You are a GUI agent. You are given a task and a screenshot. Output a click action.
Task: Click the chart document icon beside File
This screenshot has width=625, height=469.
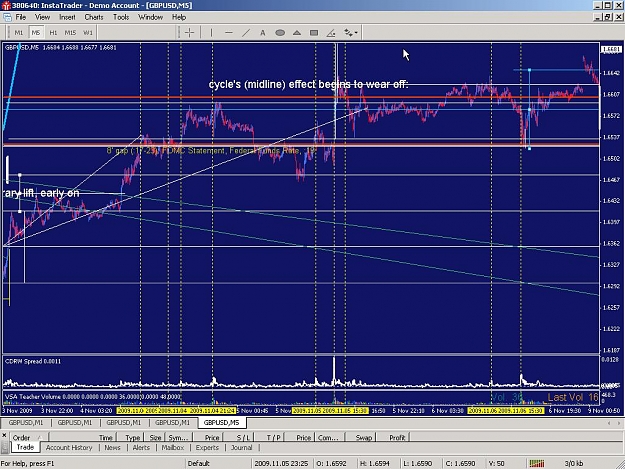point(7,17)
